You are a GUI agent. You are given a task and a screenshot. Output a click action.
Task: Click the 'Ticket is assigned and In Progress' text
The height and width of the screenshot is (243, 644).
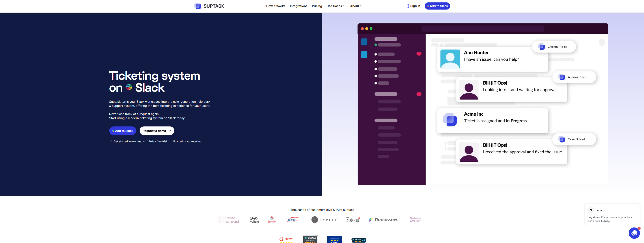[495, 121]
